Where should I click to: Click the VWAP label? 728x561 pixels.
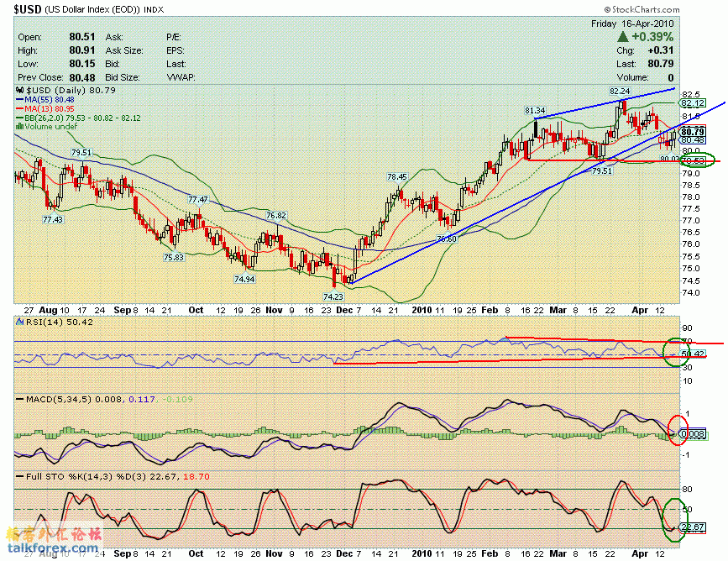(x=181, y=77)
